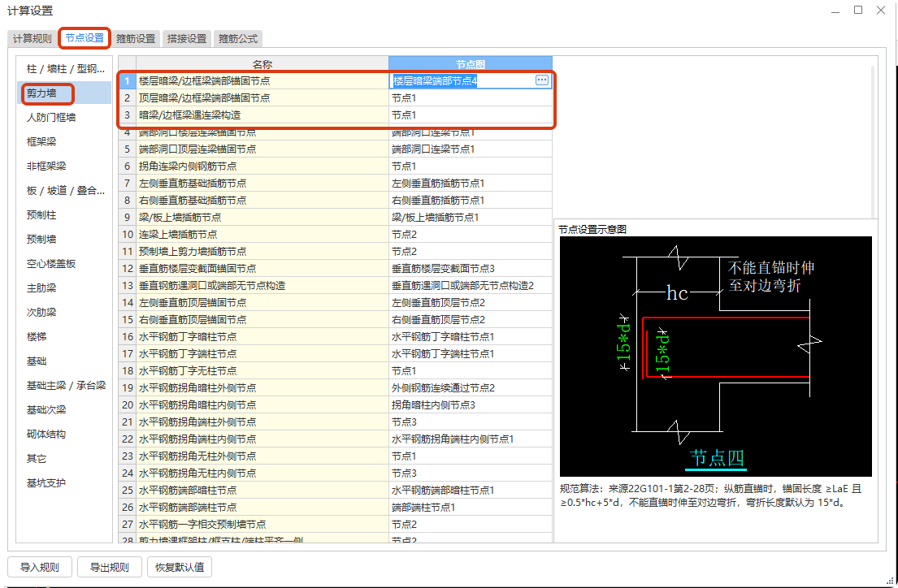The image size is (898, 588).
Task: Select 预制柱 category
Action: click(x=65, y=214)
